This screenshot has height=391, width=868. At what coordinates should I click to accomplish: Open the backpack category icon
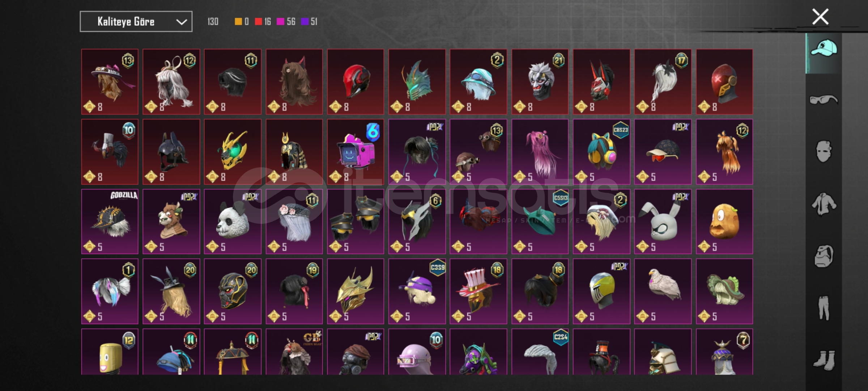(x=824, y=256)
